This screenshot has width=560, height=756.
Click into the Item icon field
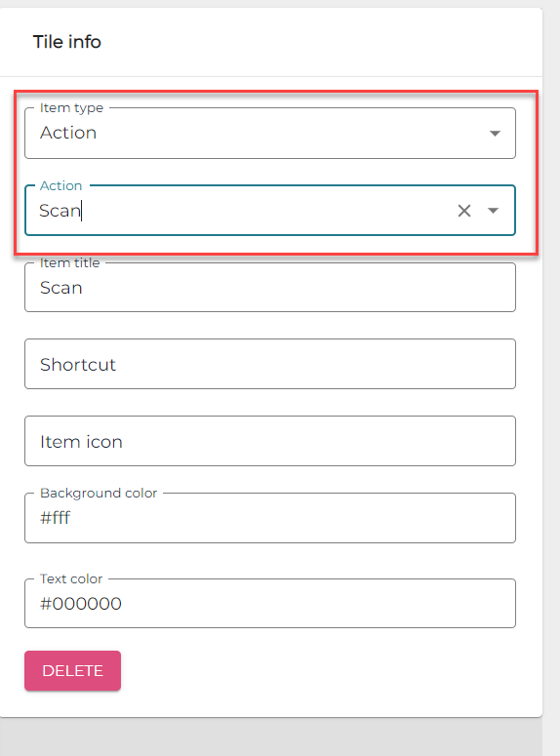pos(270,441)
